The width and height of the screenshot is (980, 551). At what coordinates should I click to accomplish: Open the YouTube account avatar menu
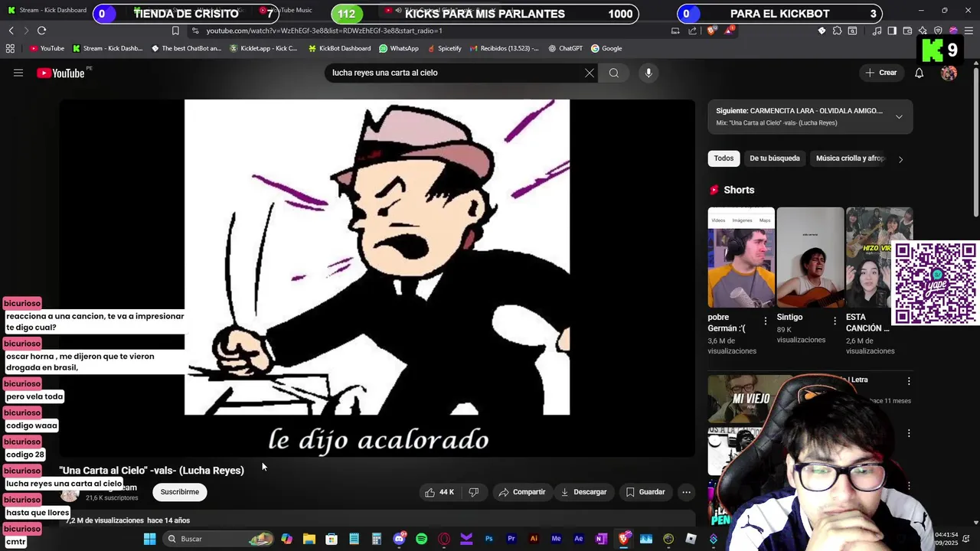pos(949,73)
